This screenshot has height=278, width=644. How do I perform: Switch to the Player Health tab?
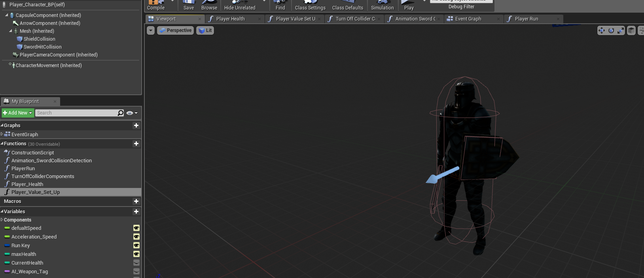tap(230, 19)
